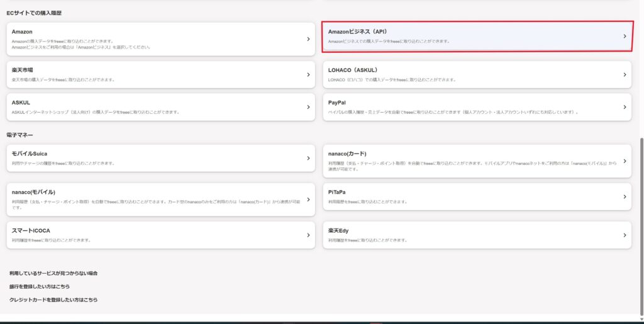Viewport: 644px width, 324px height.
Task: Open Amazonビジネス（API） card
Action: (477, 36)
